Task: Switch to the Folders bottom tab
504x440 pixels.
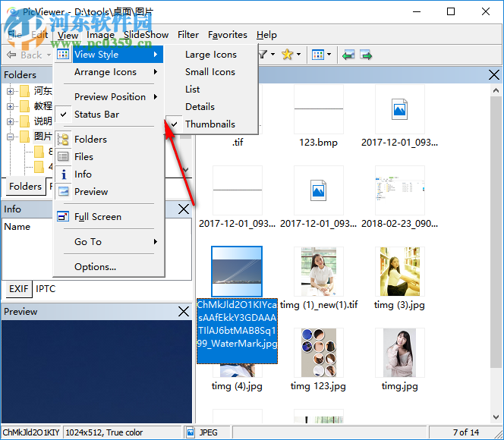Action: pyautogui.click(x=25, y=187)
